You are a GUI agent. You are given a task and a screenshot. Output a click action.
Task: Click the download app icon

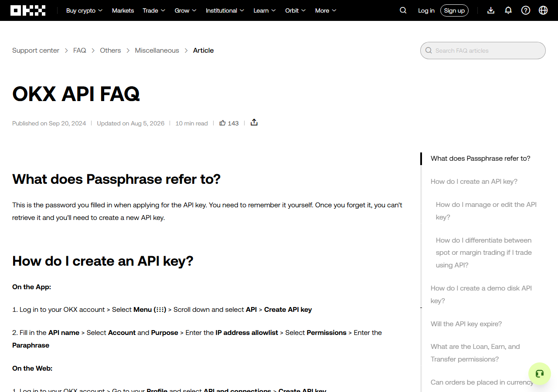point(491,10)
